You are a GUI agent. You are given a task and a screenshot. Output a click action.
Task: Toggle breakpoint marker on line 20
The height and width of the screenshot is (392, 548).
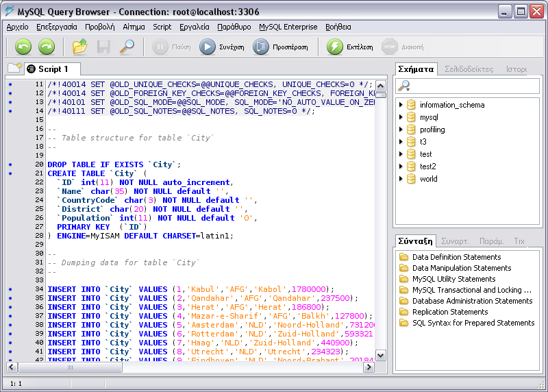(x=10, y=164)
